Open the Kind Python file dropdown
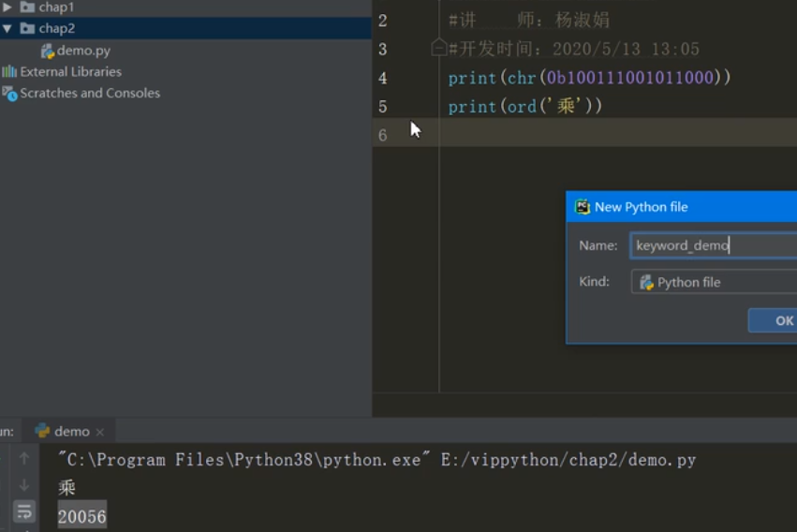This screenshot has height=532, width=797. 714,282
